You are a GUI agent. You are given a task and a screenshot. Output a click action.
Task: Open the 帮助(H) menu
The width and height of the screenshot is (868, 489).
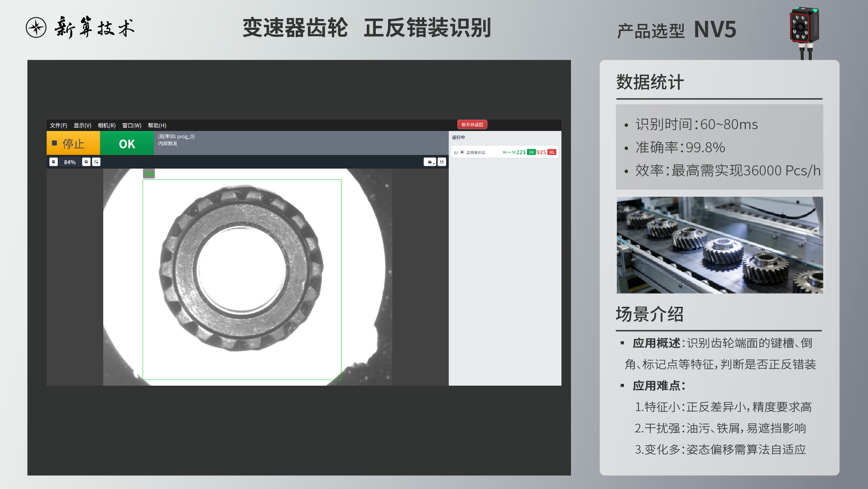(157, 126)
